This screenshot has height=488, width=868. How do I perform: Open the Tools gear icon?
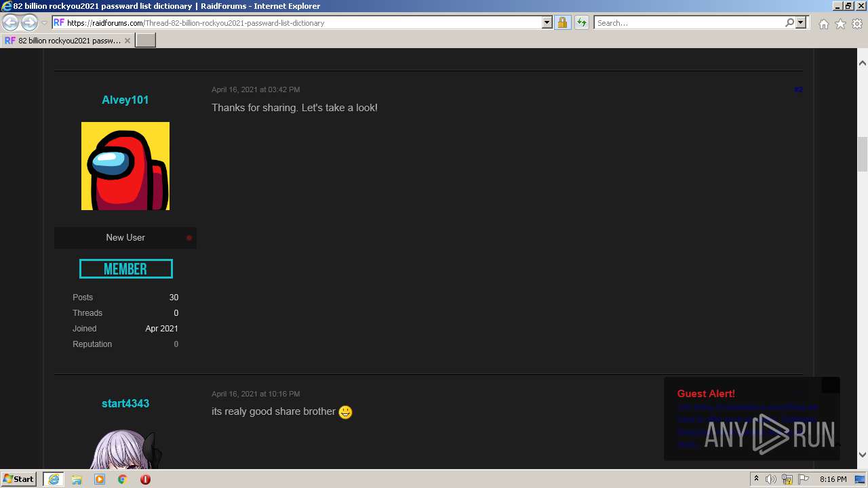[857, 24]
